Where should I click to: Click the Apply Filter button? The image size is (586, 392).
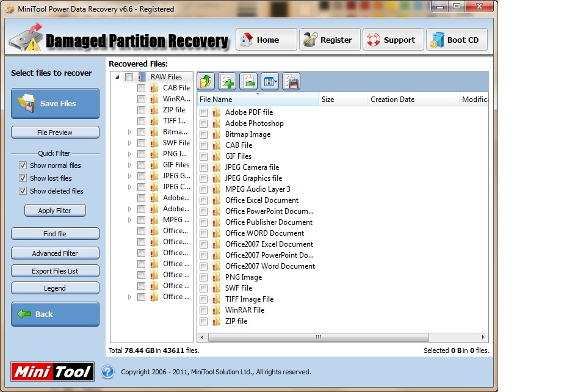(x=56, y=211)
